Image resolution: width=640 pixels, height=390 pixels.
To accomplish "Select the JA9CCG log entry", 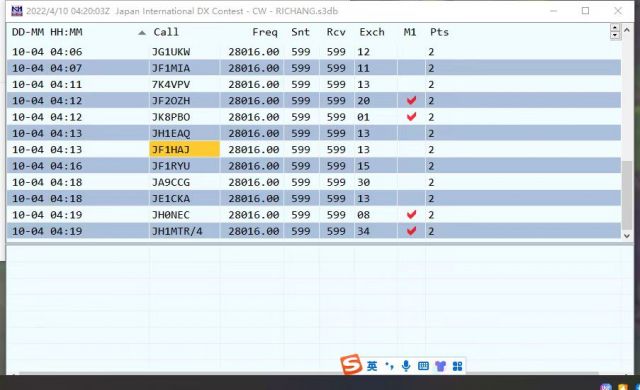I will click(314, 182).
